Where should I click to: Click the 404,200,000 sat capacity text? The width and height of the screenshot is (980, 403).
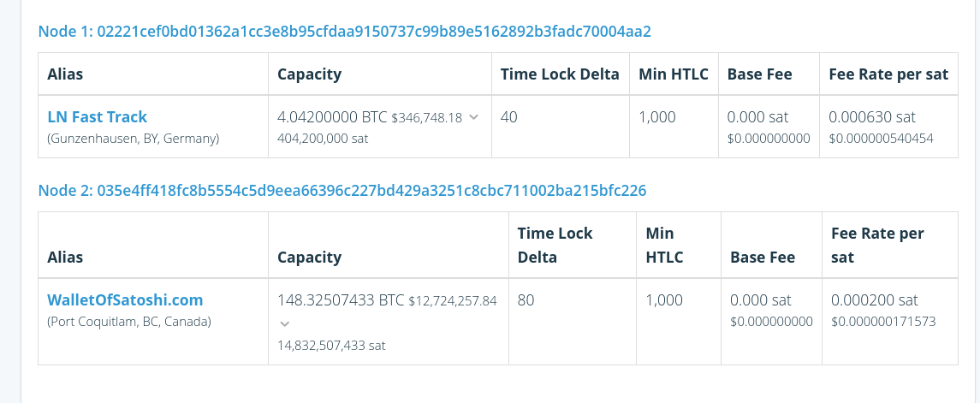click(x=323, y=138)
